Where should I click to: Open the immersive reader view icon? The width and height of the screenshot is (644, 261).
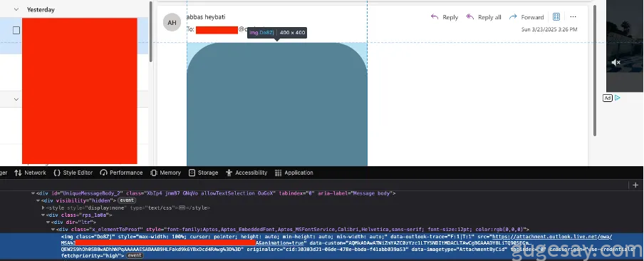556,17
